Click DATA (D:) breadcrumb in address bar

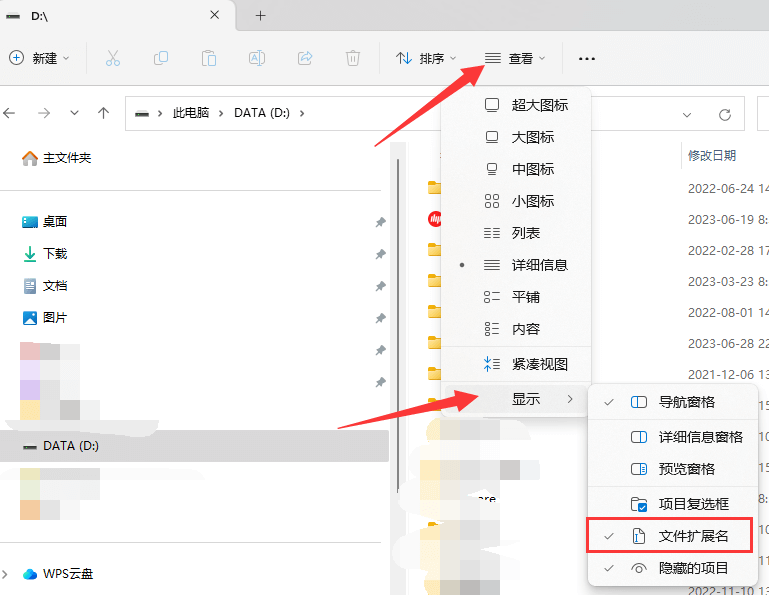pyautogui.click(x=262, y=113)
